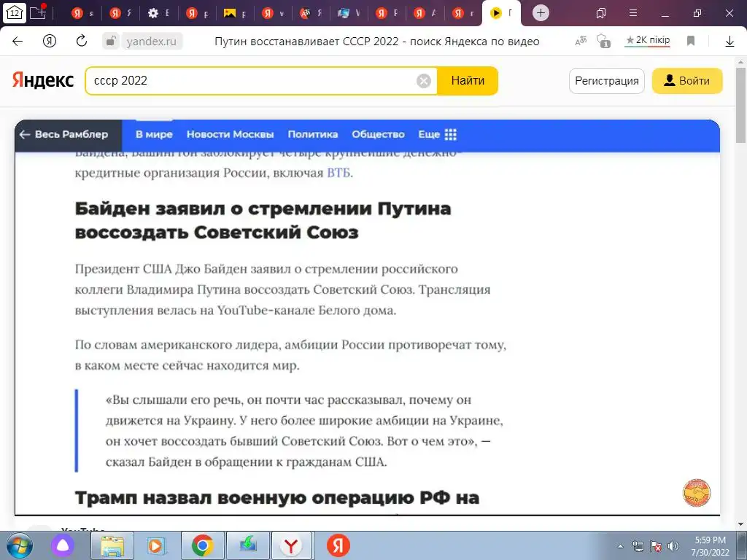Open the page translation icon
The image size is (747, 560).
tap(581, 42)
